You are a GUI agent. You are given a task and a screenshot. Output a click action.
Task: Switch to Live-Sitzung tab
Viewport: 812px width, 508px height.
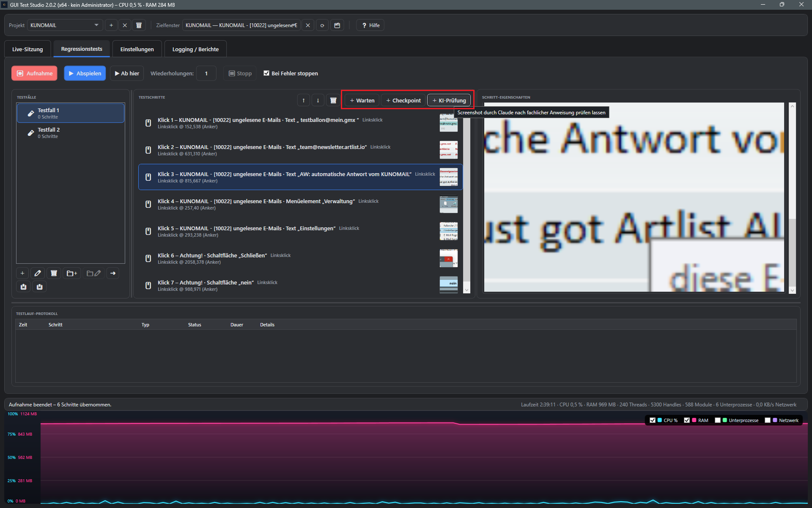click(x=27, y=49)
